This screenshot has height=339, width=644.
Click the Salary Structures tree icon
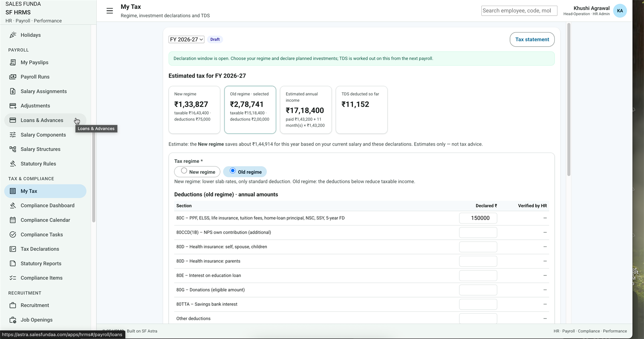[x=13, y=149]
